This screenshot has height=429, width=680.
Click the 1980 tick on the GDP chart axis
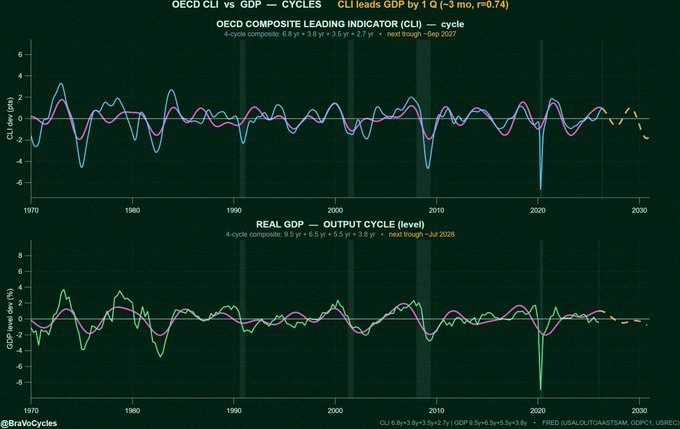click(x=132, y=410)
